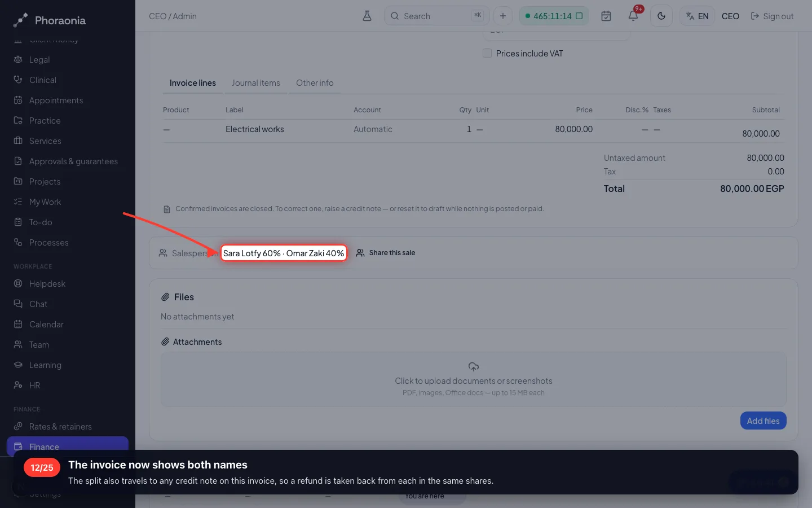The height and width of the screenshot is (508, 812).
Task: Tick the Prices include VAT checkbox
Action: (487, 53)
